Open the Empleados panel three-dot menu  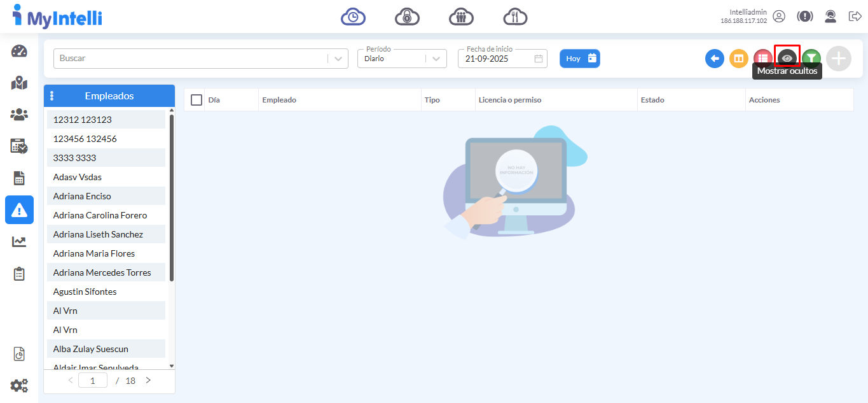pyautogui.click(x=52, y=96)
